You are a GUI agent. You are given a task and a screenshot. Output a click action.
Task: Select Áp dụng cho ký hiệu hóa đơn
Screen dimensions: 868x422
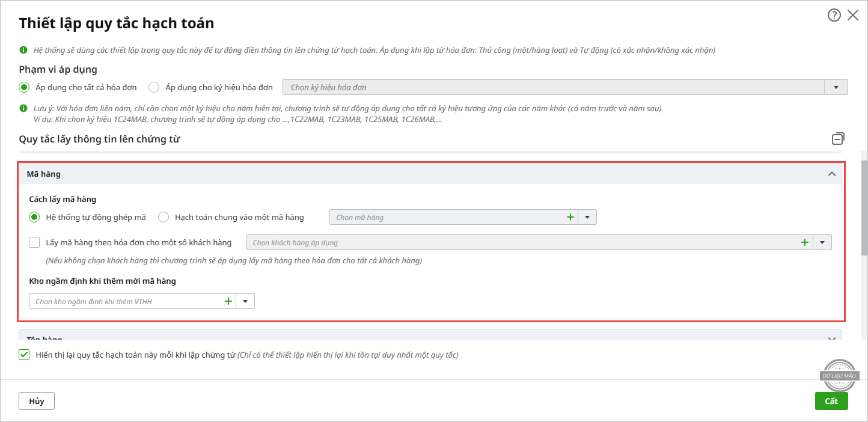coord(154,87)
